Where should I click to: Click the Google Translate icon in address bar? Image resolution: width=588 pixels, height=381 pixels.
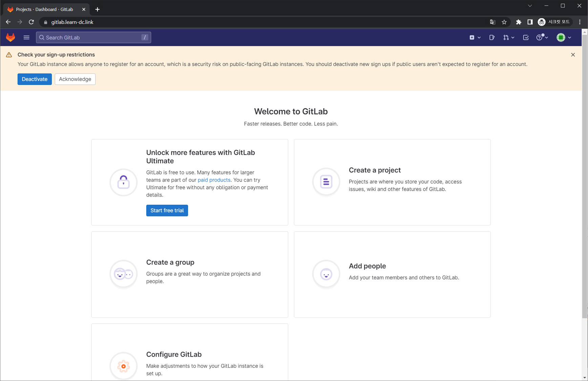[492, 22]
